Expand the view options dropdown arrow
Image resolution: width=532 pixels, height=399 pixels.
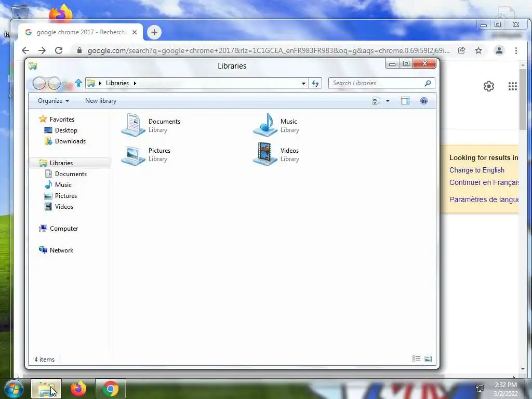[388, 101]
